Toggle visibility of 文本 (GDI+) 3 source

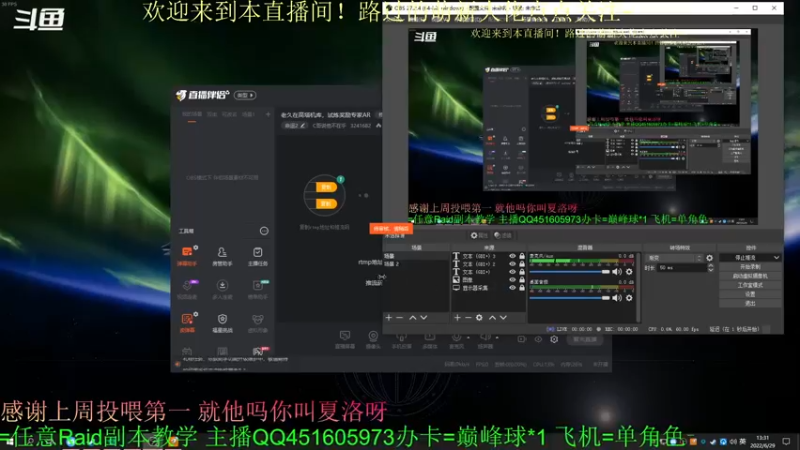click(512, 256)
